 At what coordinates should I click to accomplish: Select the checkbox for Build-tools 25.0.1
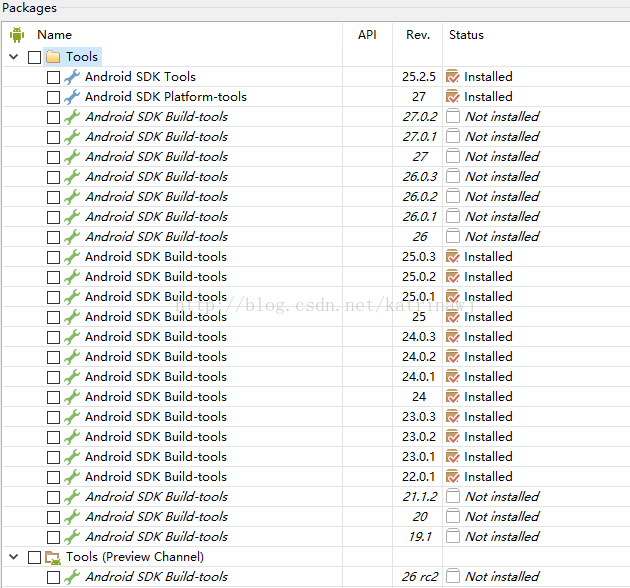tap(53, 297)
